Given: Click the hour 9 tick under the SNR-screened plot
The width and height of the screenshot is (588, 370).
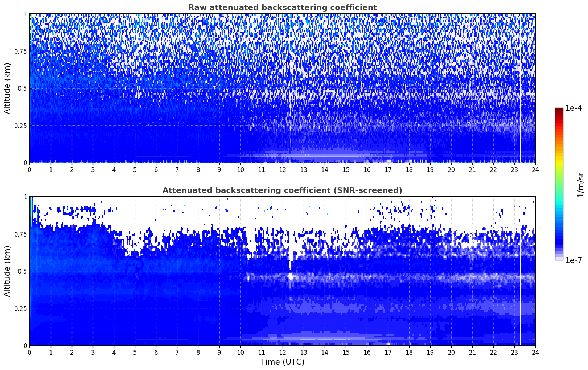Looking at the screenshot, I should (x=219, y=352).
